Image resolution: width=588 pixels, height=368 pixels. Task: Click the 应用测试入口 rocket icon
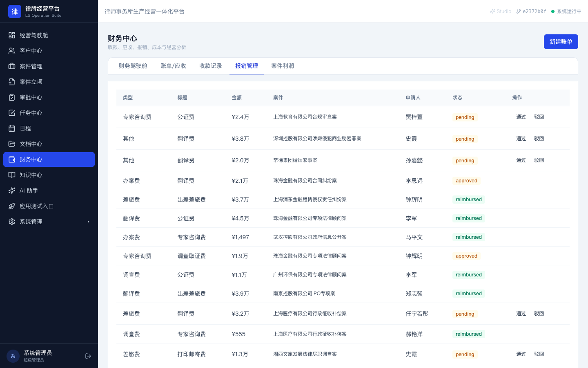pos(12,206)
